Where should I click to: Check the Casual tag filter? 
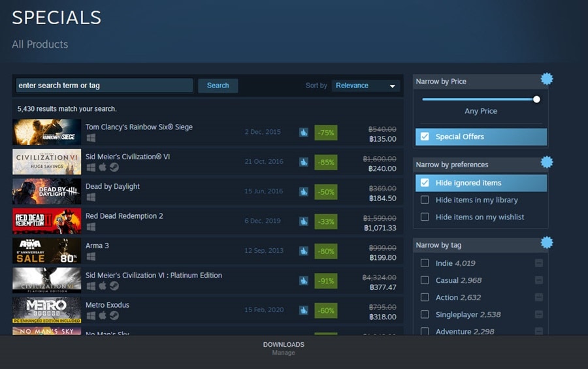click(425, 280)
